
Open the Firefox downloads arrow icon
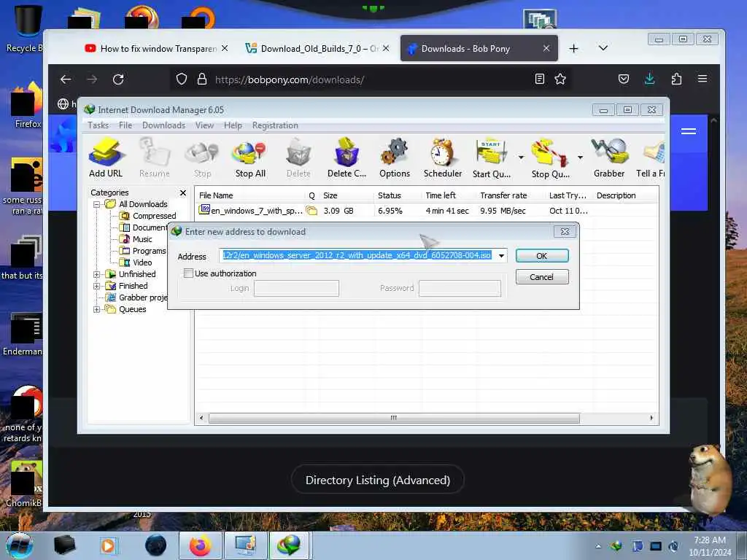click(649, 79)
